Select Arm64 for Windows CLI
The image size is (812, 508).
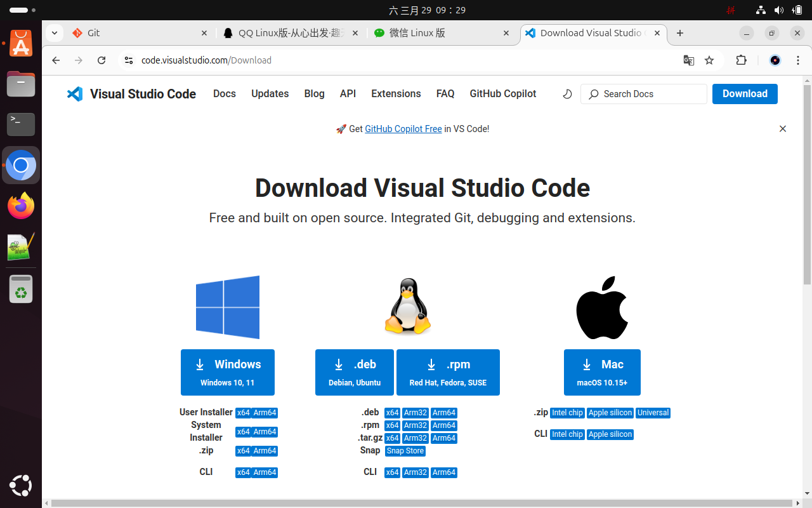[265, 472]
